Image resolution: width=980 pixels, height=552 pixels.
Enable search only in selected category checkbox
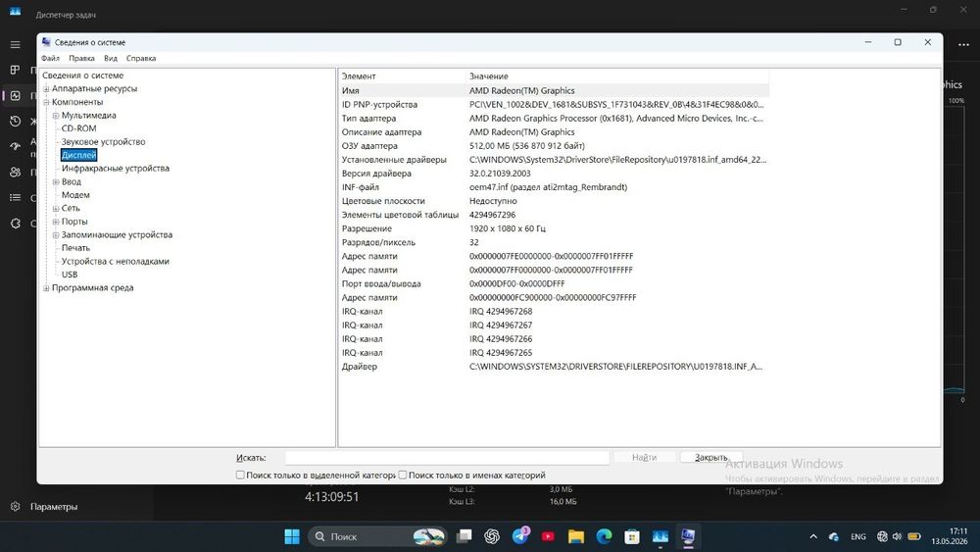(x=240, y=476)
